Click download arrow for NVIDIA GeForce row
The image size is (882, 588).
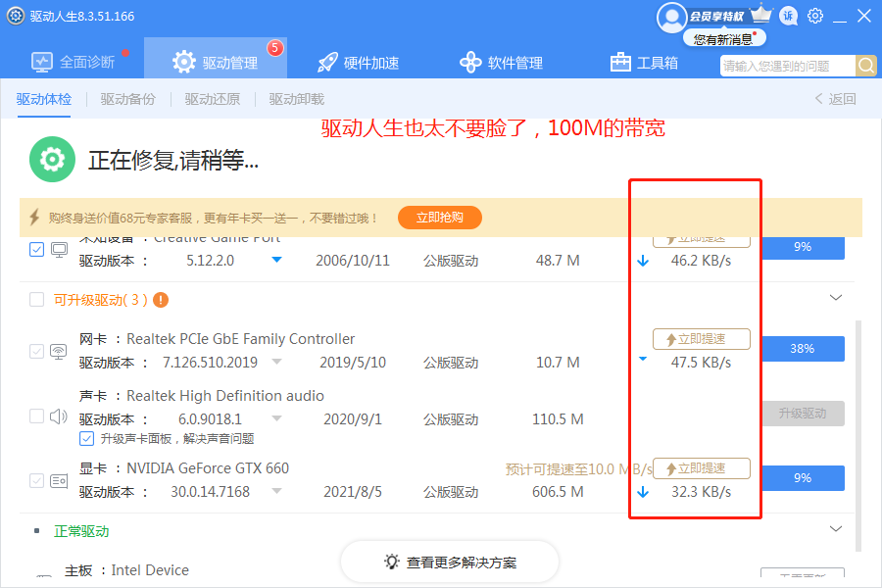pyautogui.click(x=643, y=492)
